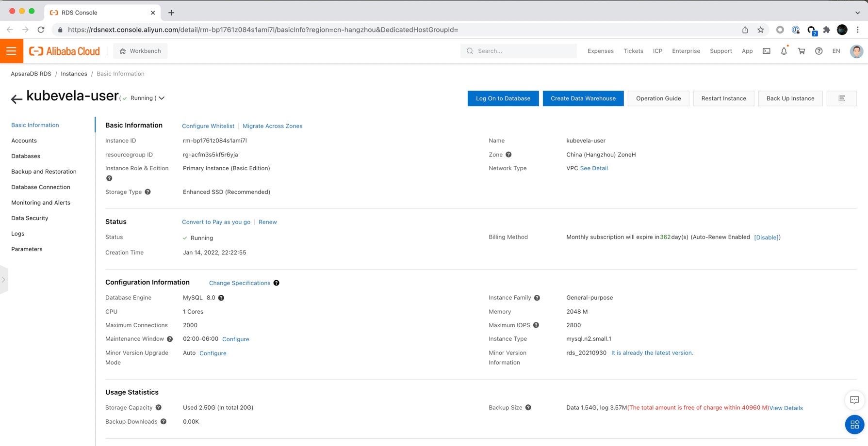Open the floating chat feedback icon

click(x=854, y=400)
